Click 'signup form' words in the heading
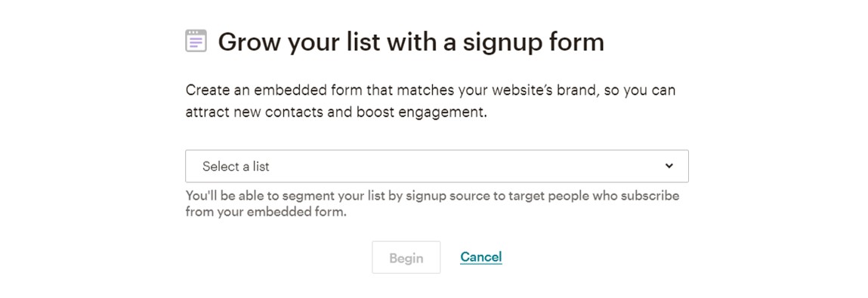 coord(533,42)
